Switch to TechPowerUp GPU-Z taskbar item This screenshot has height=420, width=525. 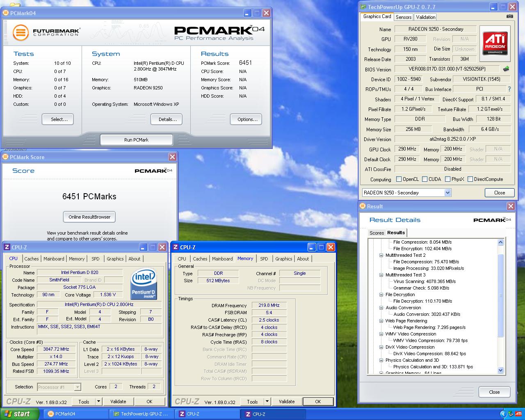coord(142,414)
